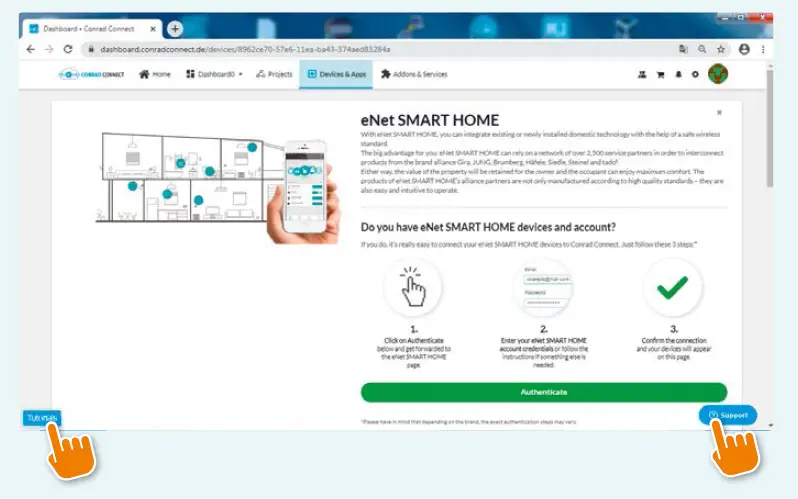Click the Conrad Connect logo
The height and width of the screenshot is (499, 798).
click(92, 74)
